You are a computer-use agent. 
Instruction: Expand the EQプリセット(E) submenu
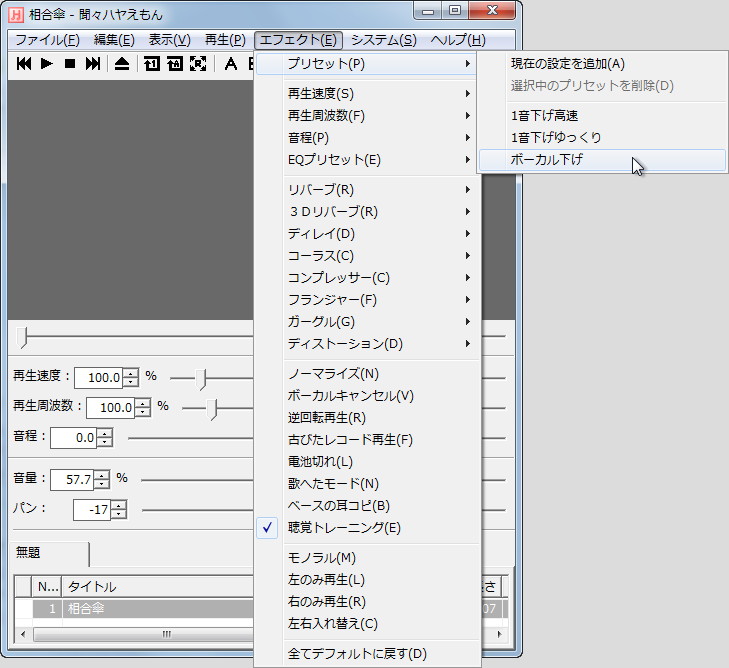pos(368,159)
